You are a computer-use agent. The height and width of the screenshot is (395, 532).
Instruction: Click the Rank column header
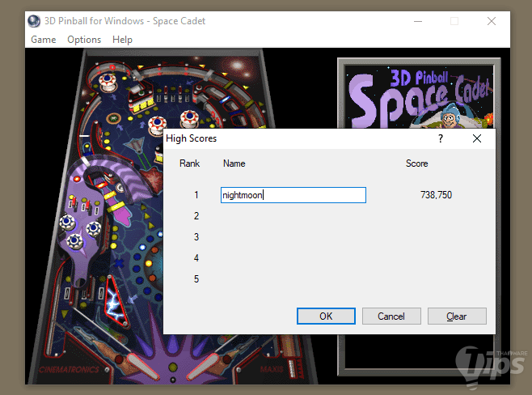coord(190,164)
